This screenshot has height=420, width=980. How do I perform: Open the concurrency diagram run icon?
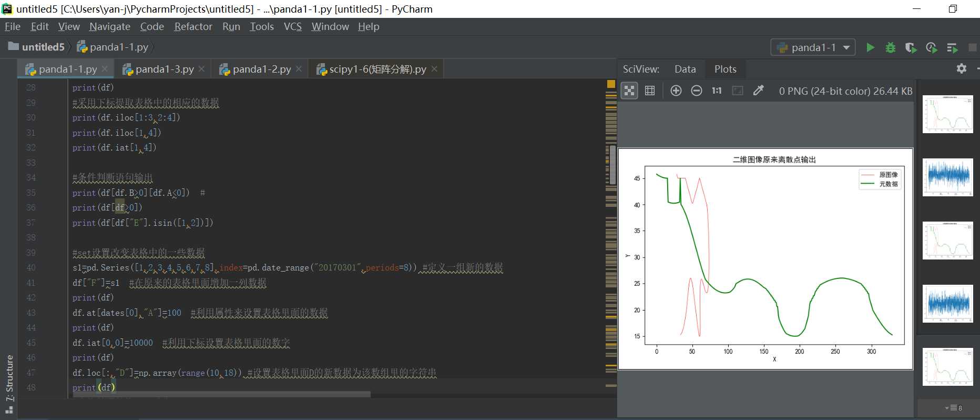[952, 47]
